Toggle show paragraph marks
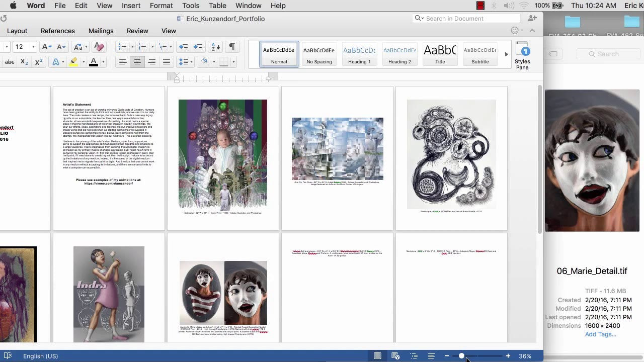The image size is (644, 362). [x=231, y=47]
